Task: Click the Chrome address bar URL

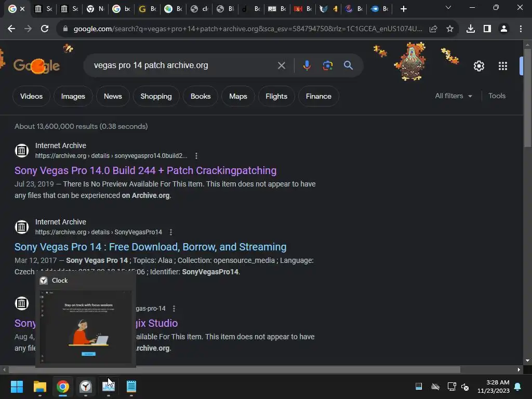Action: [x=248, y=29]
